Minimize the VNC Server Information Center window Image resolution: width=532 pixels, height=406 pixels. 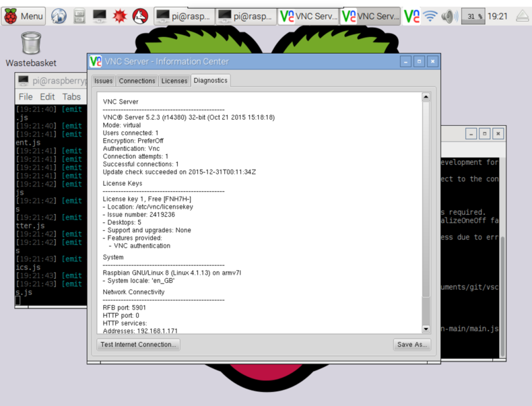tap(405, 61)
